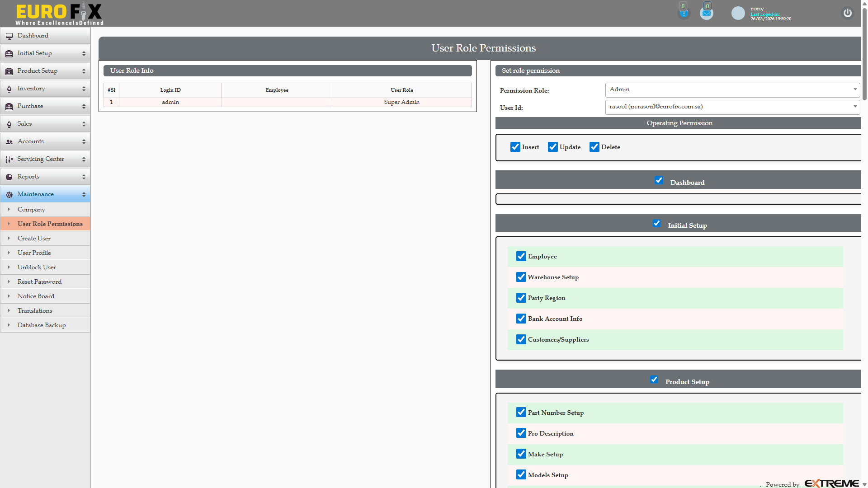Select the Sales droplet icon
Image resolution: width=868 pixels, height=488 pixels.
click(x=9, y=124)
